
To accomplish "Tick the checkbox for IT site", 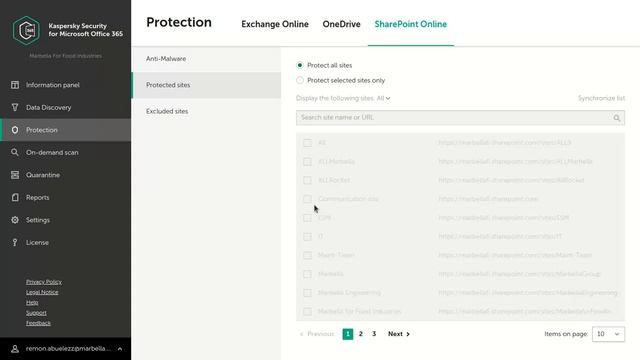I will [307, 236].
